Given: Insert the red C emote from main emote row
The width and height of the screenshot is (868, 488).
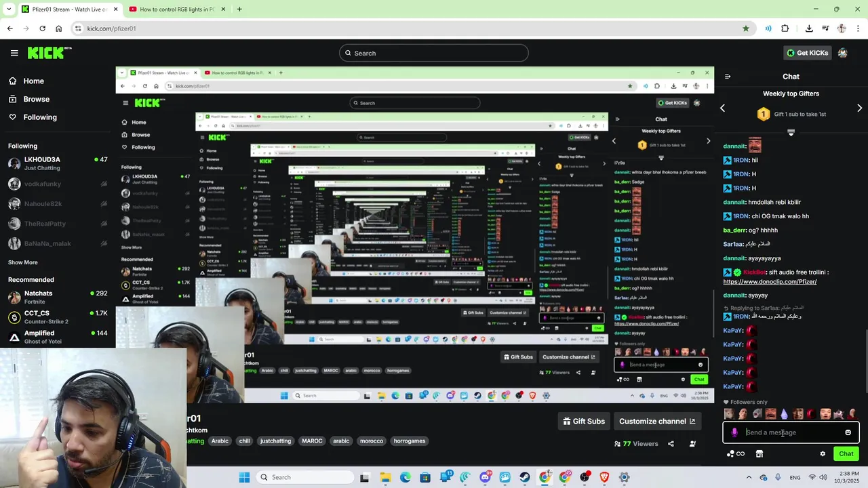Looking at the screenshot, I should (810, 413).
